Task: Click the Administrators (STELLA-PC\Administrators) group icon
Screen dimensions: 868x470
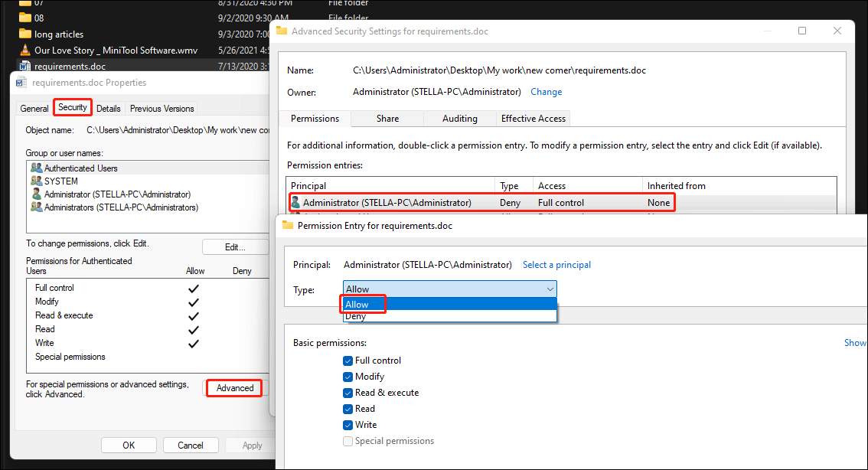Action: 36,207
